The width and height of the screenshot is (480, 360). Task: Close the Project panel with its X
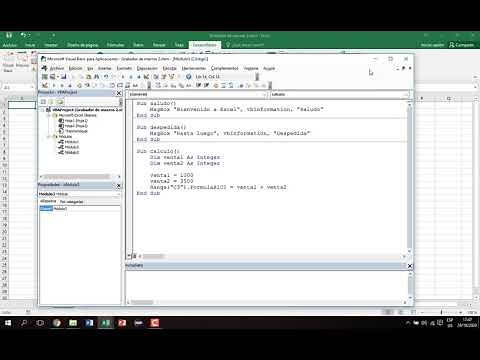(119, 93)
